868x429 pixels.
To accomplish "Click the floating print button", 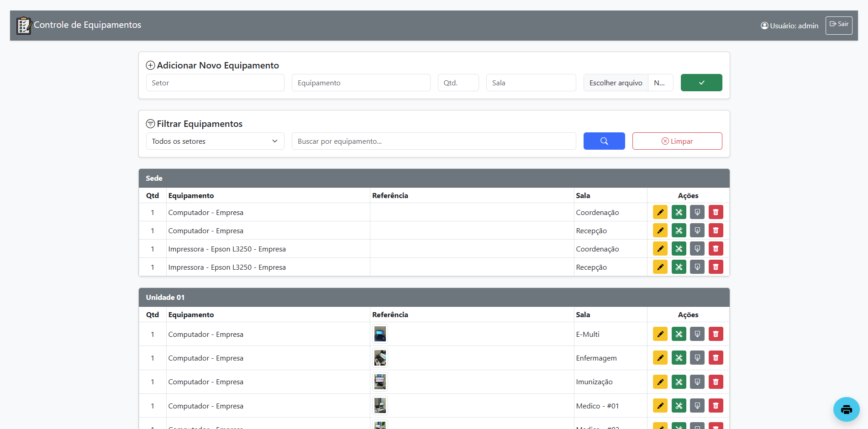I will click(846, 409).
